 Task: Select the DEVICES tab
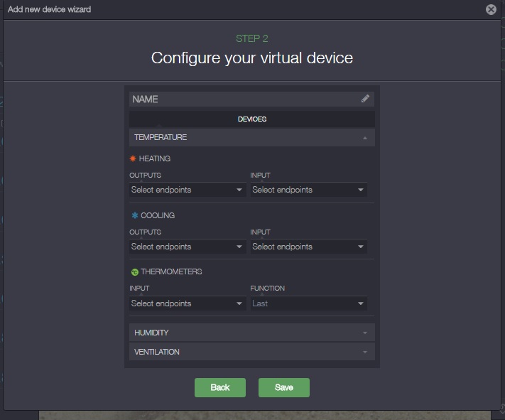coord(251,119)
